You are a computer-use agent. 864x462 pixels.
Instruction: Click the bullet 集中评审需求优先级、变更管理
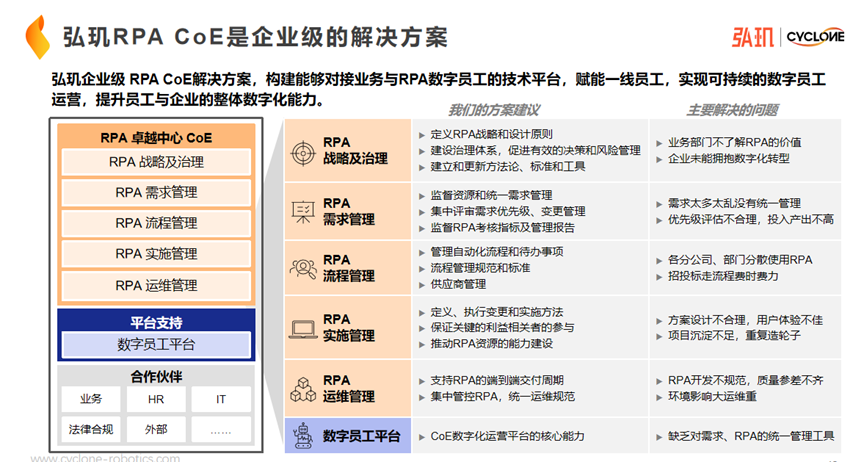(x=507, y=211)
